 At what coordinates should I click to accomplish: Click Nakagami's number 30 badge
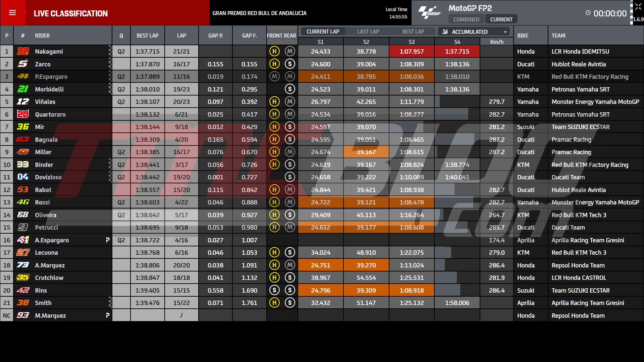pos(23,51)
